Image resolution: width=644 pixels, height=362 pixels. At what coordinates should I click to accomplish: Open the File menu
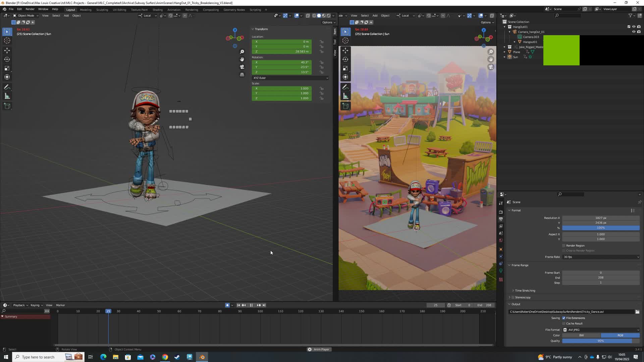tap(11, 9)
